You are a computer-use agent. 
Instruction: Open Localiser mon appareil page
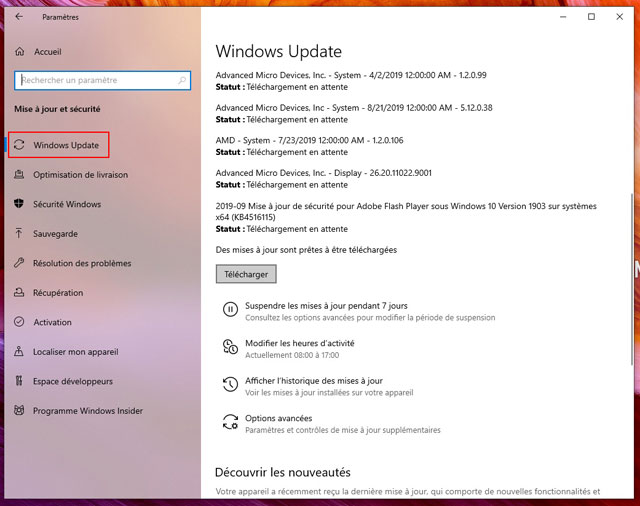(x=76, y=352)
